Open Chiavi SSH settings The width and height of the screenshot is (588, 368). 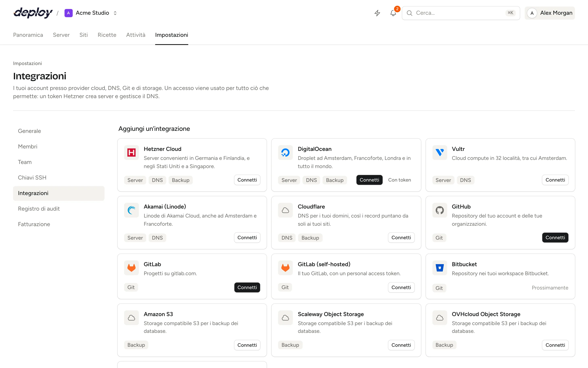tap(59, 178)
